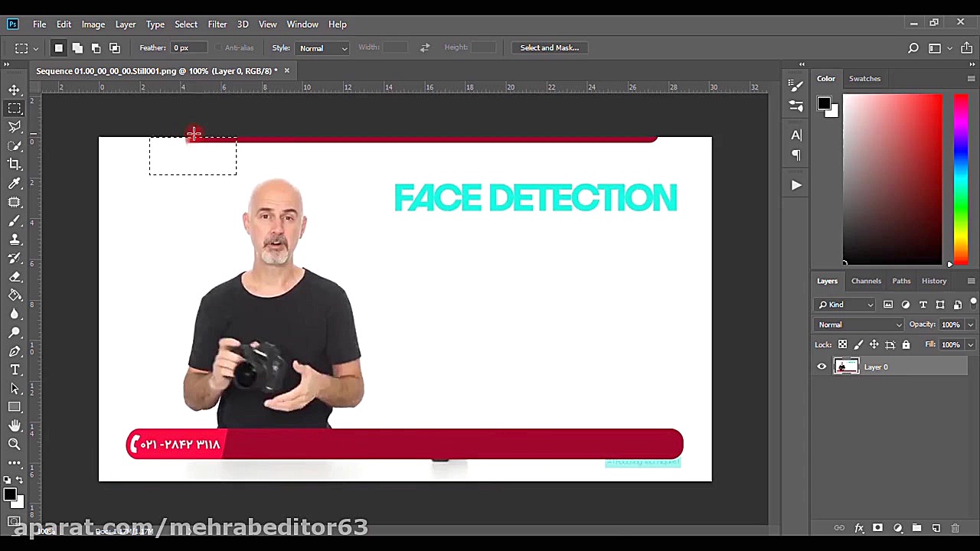This screenshot has width=980, height=551.
Task: Select the Hand tool
Action: point(15,425)
